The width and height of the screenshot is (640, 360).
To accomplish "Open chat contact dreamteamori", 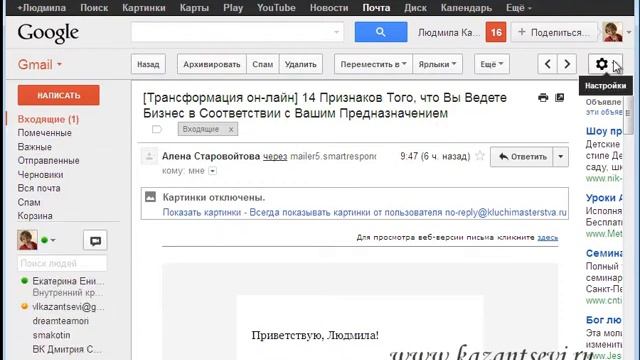I will coord(60,321).
